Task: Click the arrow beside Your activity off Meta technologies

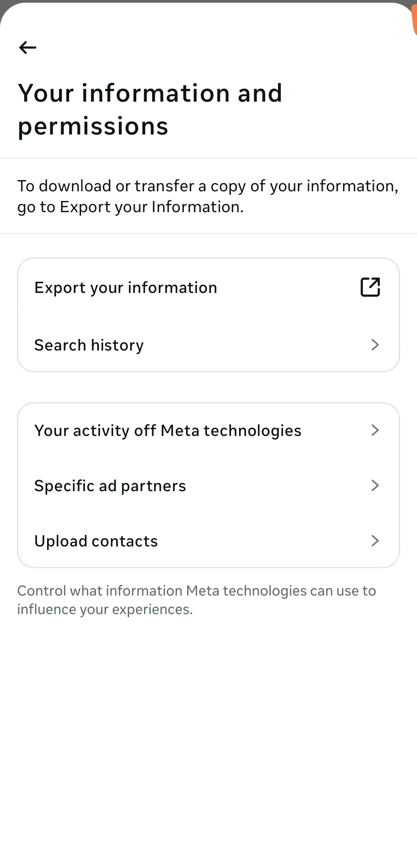Action: point(375,430)
